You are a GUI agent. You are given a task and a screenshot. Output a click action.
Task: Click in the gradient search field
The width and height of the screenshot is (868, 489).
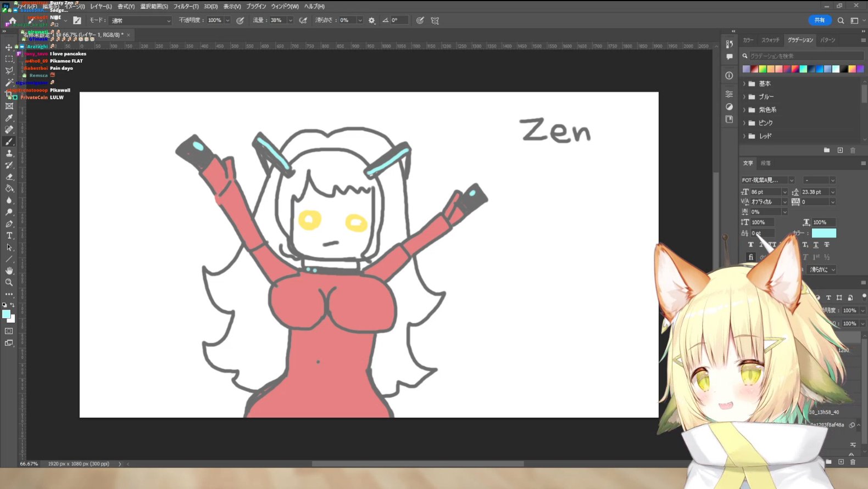(x=806, y=56)
